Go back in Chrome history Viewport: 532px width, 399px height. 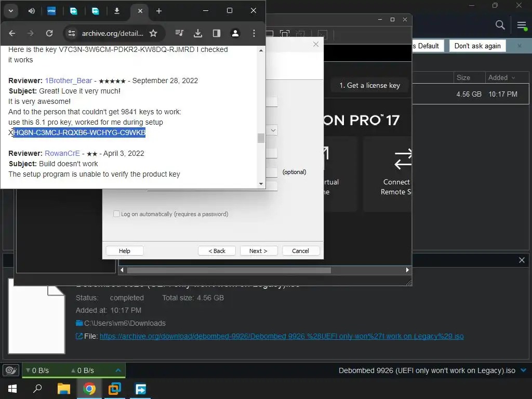(12, 33)
